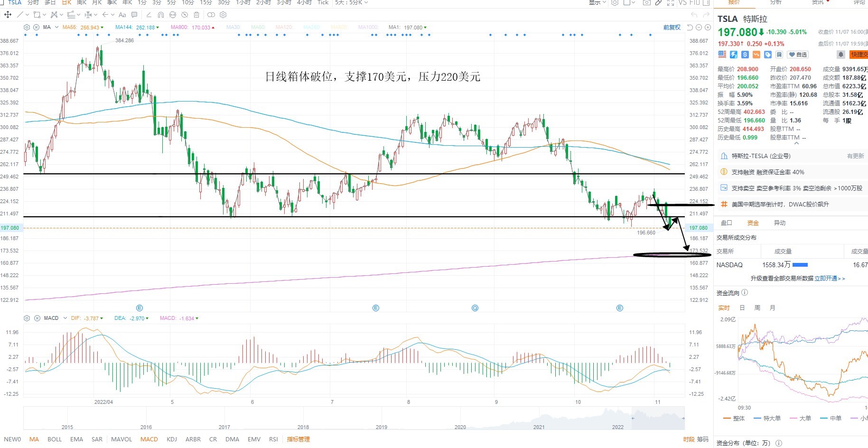
Task: Select the rectangle shape drawing tool
Action: coord(37,15)
